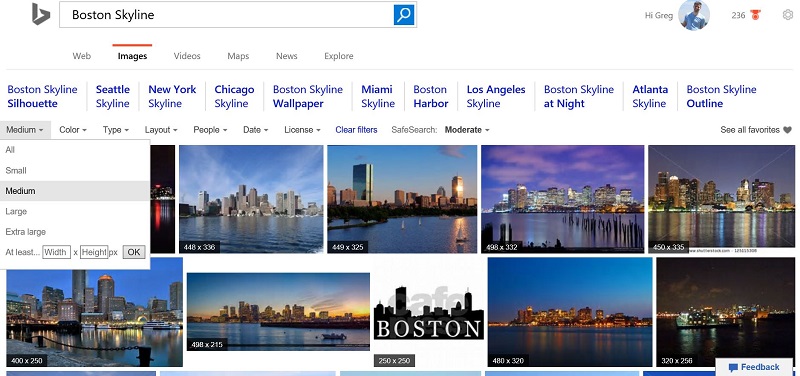The image size is (800, 376).
Task: Open Miami Skyline related search
Action: click(378, 96)
